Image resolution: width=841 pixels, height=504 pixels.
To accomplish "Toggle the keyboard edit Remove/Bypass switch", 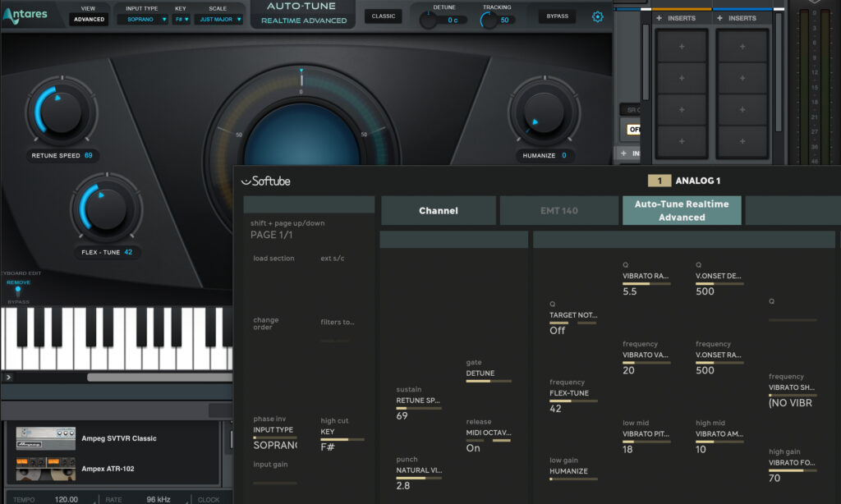I will point(18,291).
